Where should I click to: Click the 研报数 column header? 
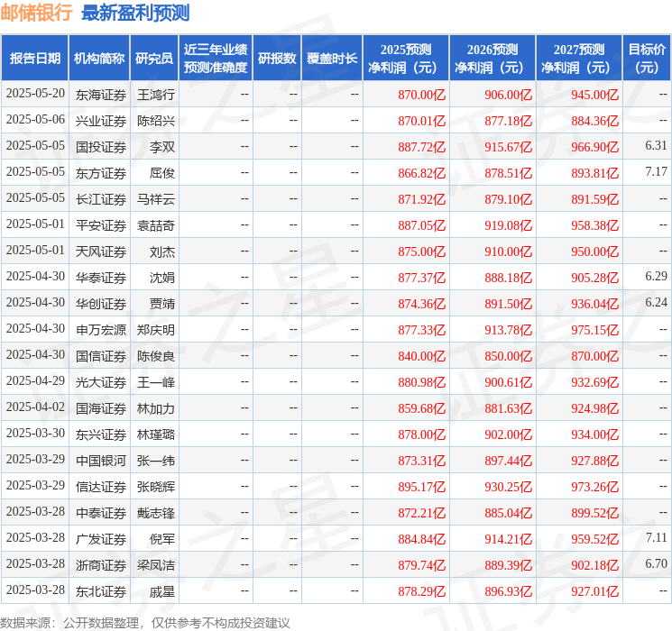[277, 59]
